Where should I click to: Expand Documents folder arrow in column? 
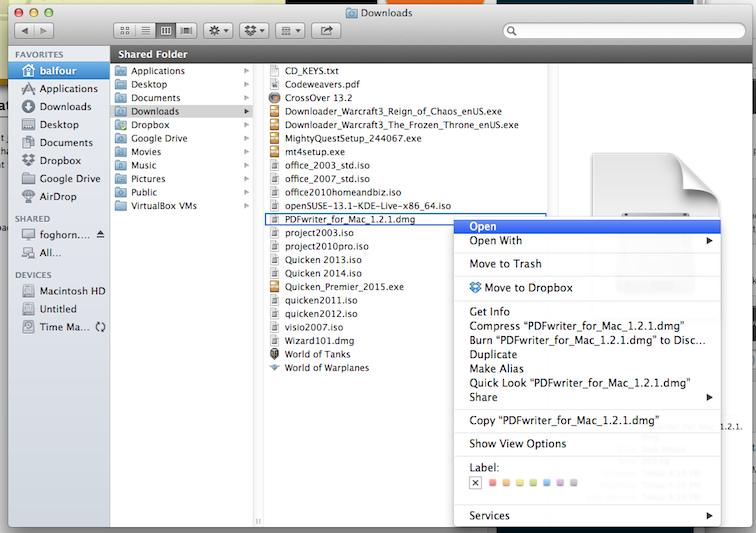(246, 98)
